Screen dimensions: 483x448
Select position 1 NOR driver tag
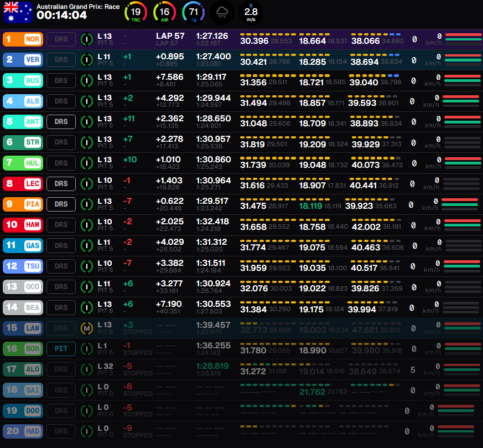click(x=23, y=39)
